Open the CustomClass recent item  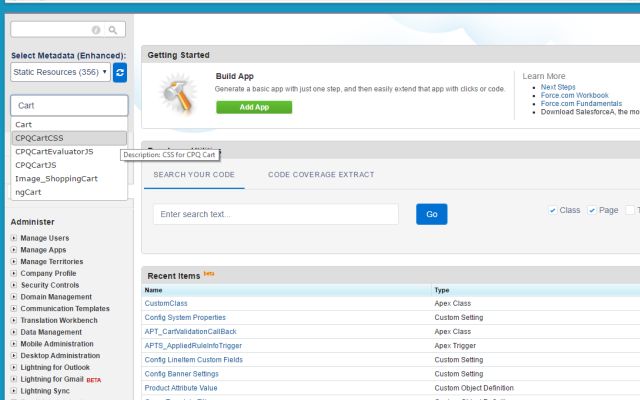pos(166,303)
